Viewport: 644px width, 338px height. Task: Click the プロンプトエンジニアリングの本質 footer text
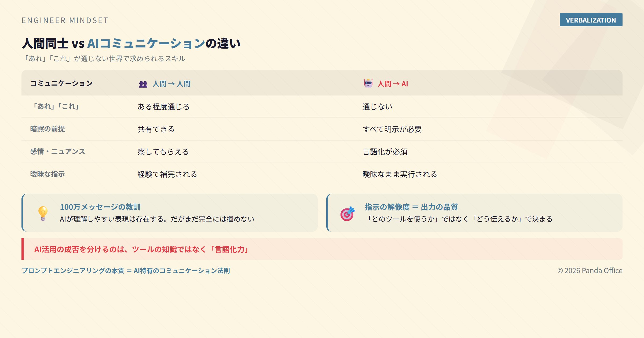tap(126, 271)
